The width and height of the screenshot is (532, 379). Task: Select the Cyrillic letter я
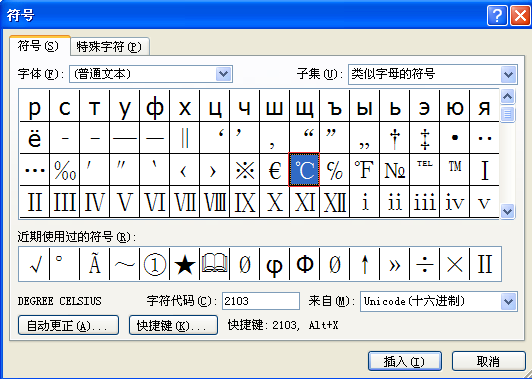click(484, 106)
